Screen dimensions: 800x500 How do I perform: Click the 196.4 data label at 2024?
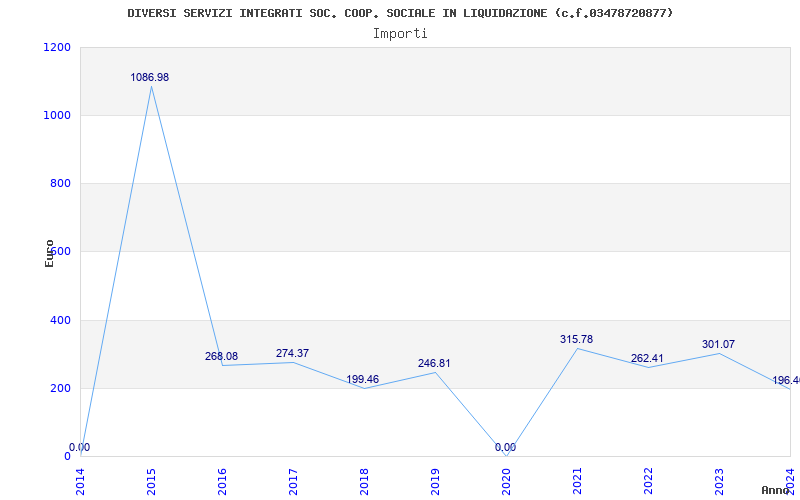[x=786, y=381]
